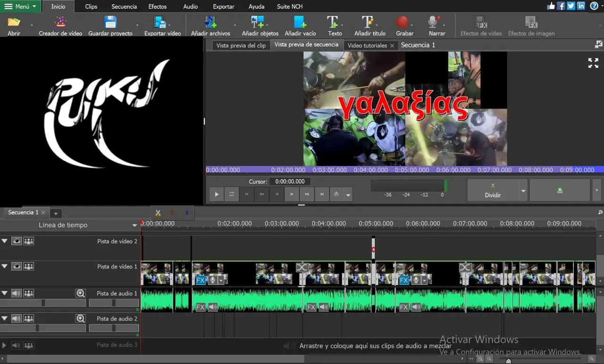Click the zoom magnifier on Pista de audio 2
604x364 pixels.
coord(81,319)
